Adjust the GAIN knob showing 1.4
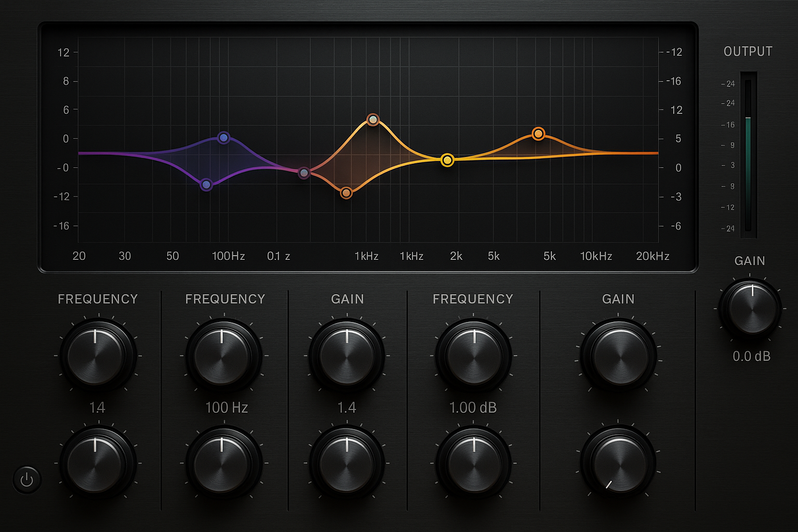The height and width of the screenshot is (532, 798). click(347, 356)
